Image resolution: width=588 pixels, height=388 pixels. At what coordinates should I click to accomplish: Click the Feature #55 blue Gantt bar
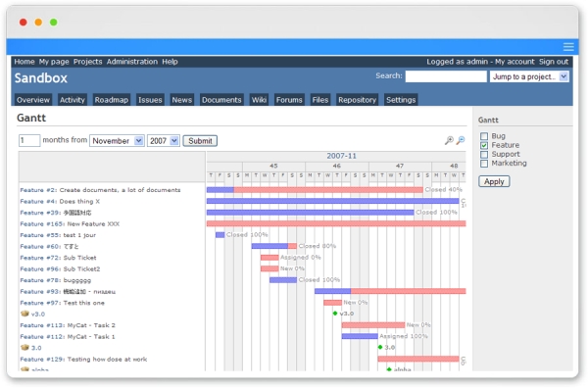point(220,235)
